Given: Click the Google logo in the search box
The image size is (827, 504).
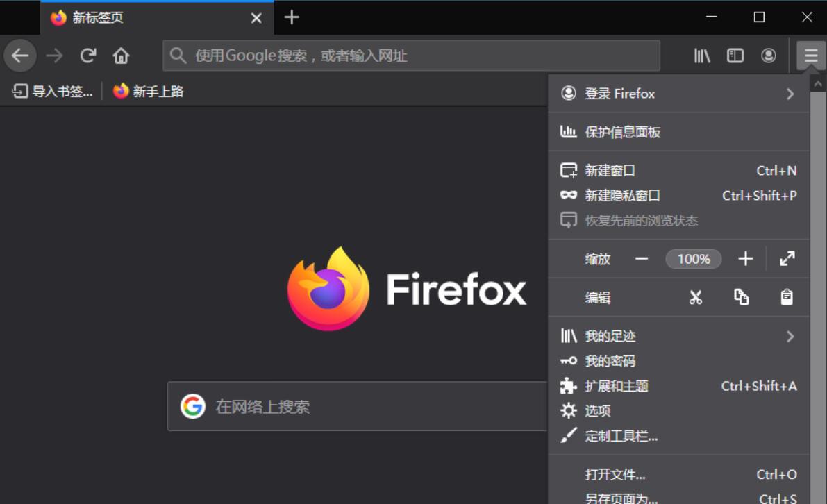Looking at the screenshot, I should click(x=194, y=406).
